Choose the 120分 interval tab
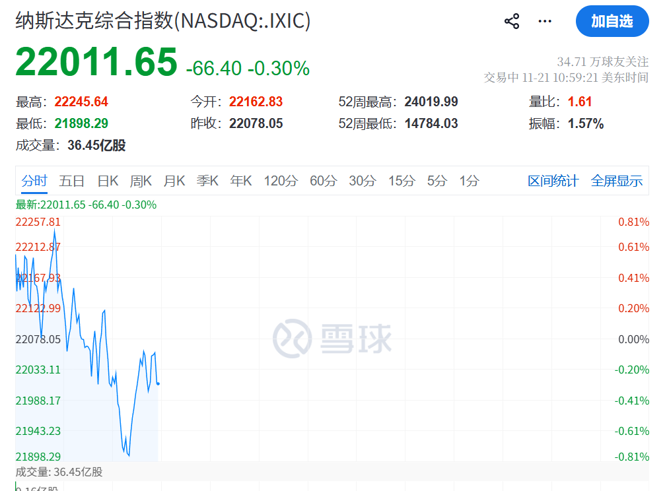667x491 pixels. click(281, 181)
